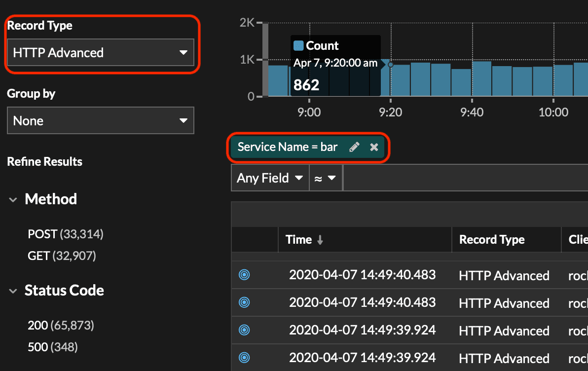
Task: Filter results by status code 200
Action: pyautogui.click(x=61, y=325)
